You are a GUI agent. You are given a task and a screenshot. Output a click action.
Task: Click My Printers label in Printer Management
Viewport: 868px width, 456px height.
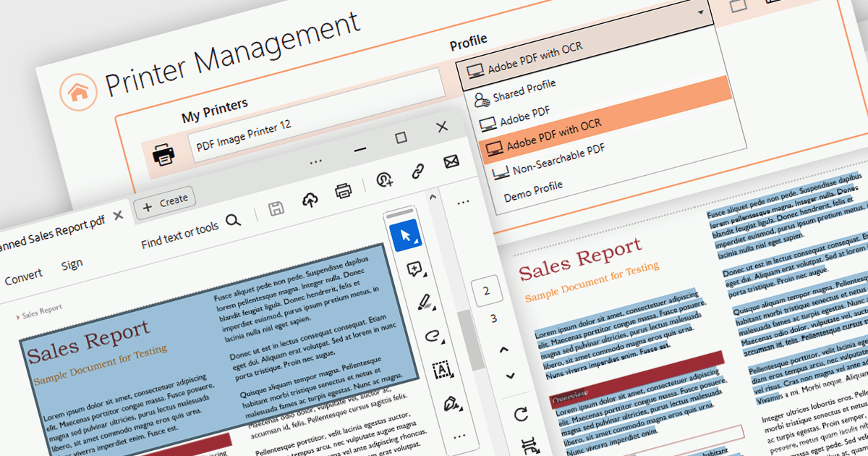coord(214,110)
